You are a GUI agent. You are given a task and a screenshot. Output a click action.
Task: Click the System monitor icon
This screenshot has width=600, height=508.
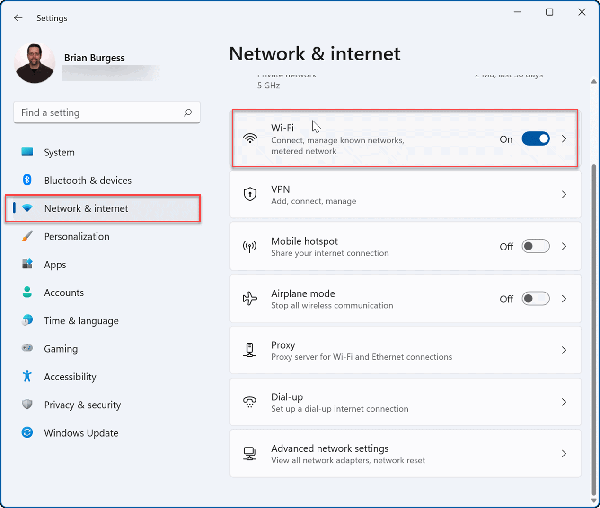coord(27,152)
